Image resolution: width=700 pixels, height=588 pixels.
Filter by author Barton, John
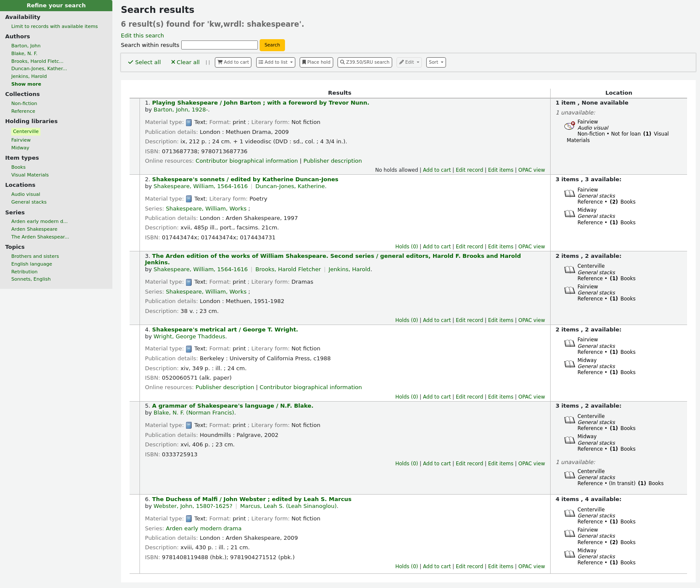click(26, 46)
